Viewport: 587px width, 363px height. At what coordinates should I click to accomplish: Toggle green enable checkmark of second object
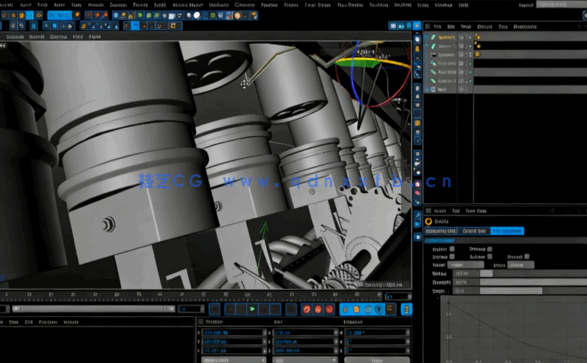coord(469,46)
